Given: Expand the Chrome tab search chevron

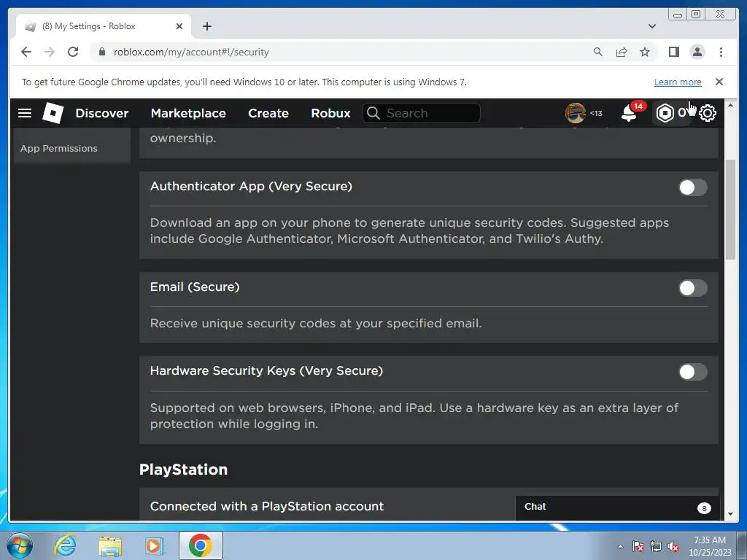Looking at the screenshot, I should pos(652,26).
